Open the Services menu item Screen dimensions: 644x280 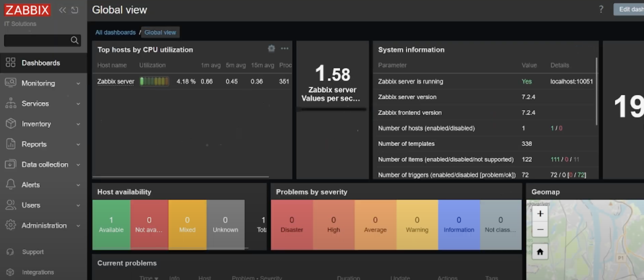pyautogui.click(x=43, y=104)
